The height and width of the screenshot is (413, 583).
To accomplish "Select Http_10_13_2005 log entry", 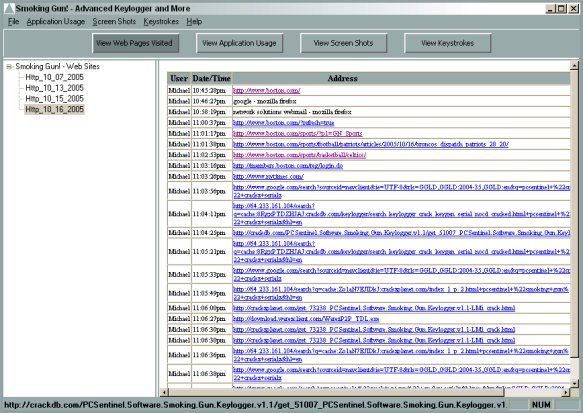I will coord(54,88).
